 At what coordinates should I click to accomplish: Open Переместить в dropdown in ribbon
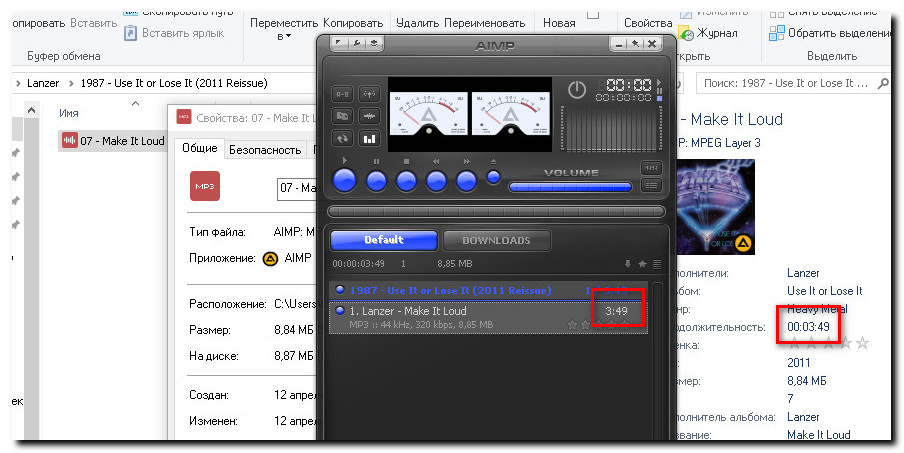tap(284, 29)
